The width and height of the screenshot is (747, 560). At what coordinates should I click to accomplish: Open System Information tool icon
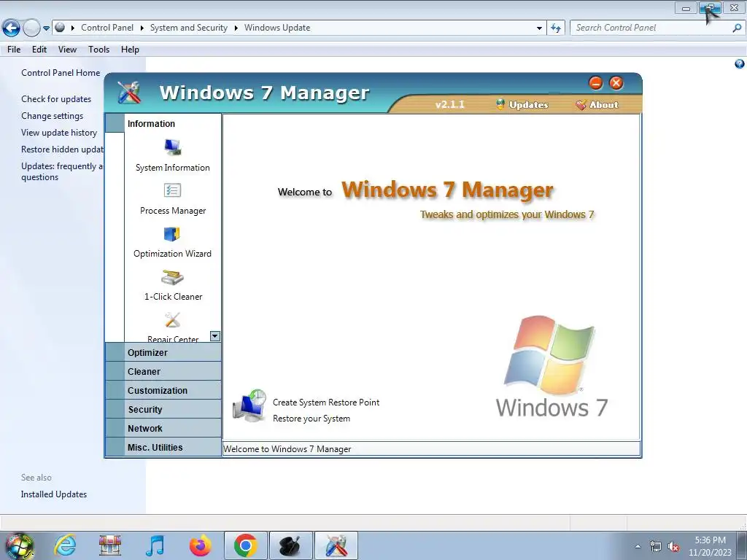point(172,147)
